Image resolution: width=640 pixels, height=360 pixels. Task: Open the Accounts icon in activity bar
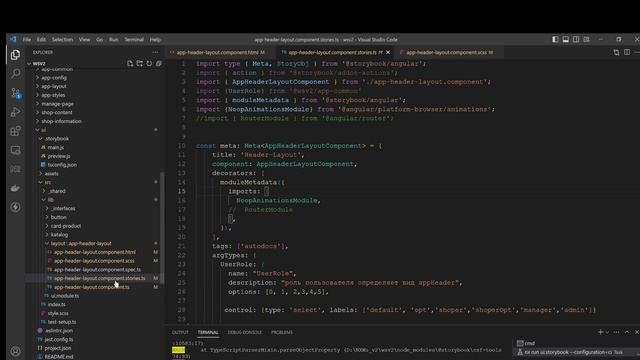tap(16, 351)
